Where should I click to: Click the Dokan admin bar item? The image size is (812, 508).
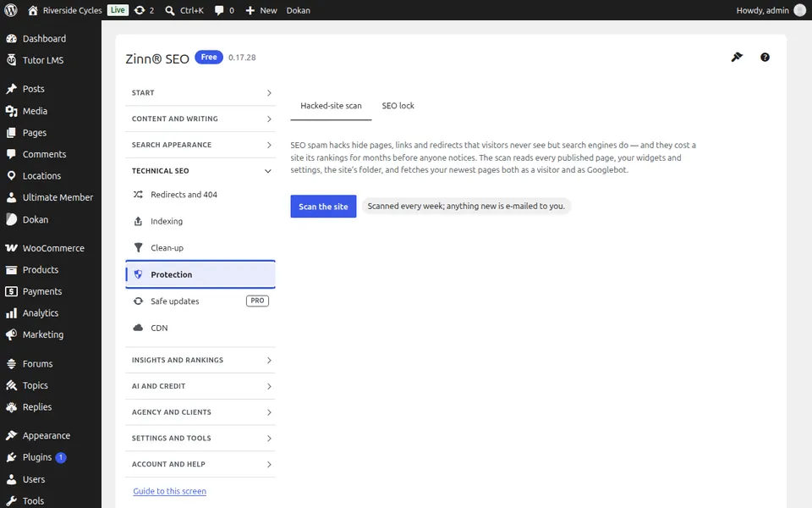tap(299, 10)
